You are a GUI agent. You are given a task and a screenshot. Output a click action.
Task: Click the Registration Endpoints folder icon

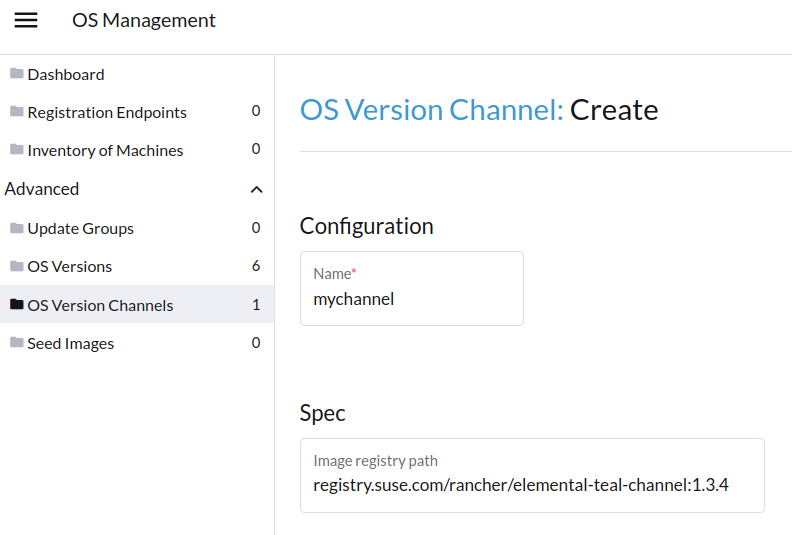tap(16, 112)
